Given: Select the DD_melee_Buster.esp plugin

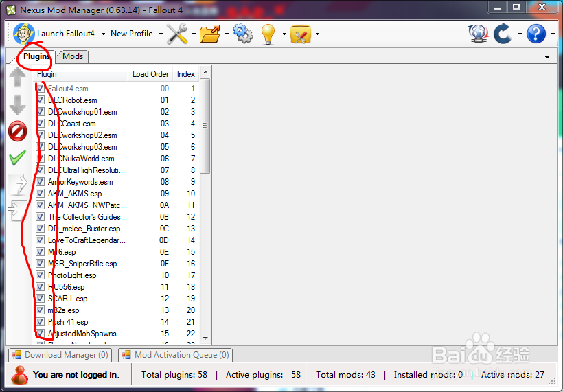Looking at the screenshot, I should 84,229.
